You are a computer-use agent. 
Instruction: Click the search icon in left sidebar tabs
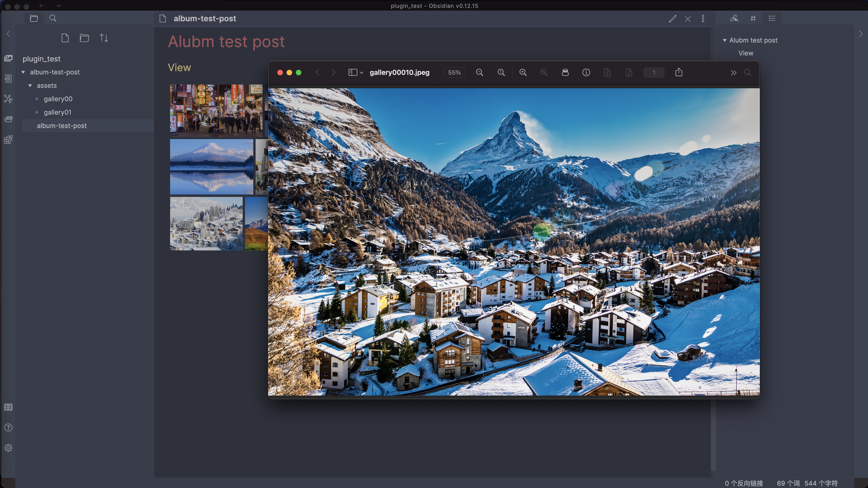tap(53, 18)
